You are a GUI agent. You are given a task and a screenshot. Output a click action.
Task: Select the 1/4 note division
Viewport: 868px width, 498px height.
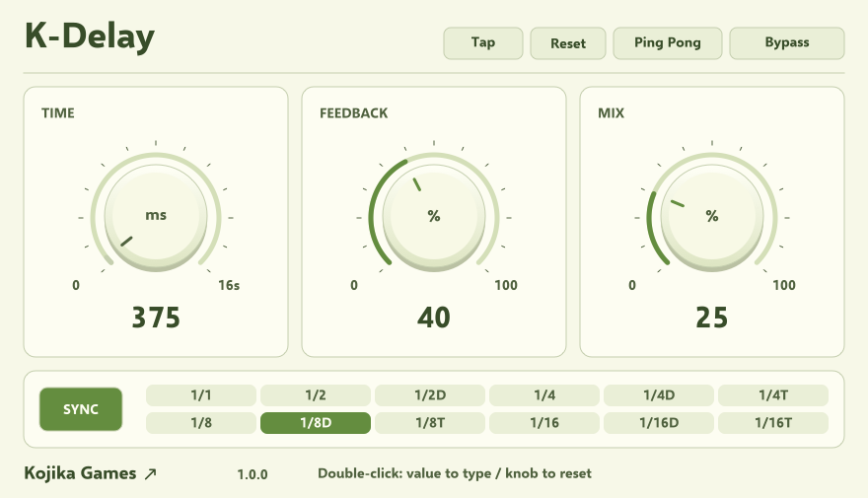(x=544, y=395)
